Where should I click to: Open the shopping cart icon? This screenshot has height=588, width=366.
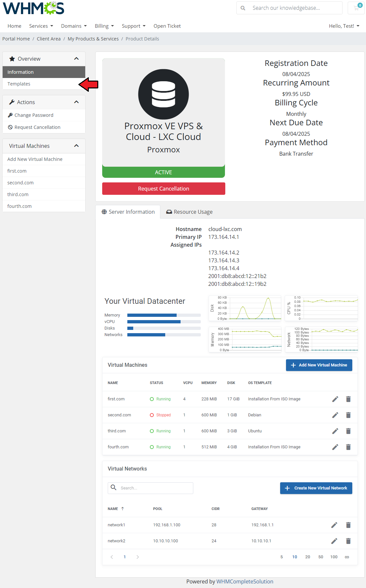tap(356, 8)
